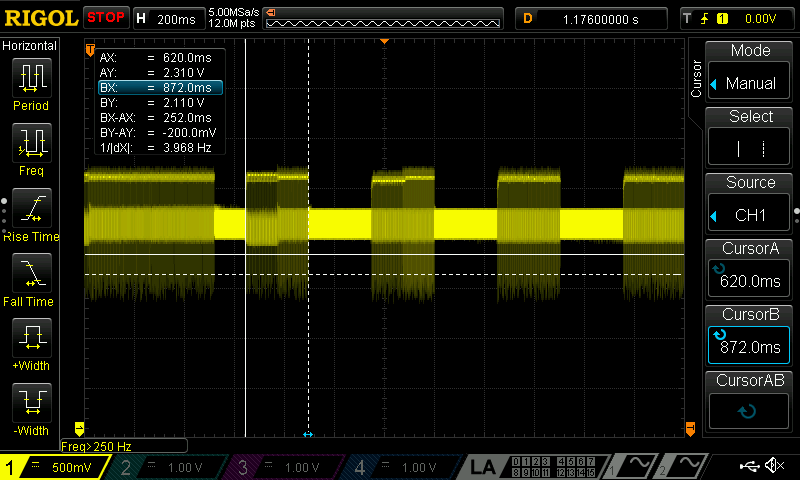Click the orange T marker at left edge
Screen dimensions: 800x480
(90, 49)
